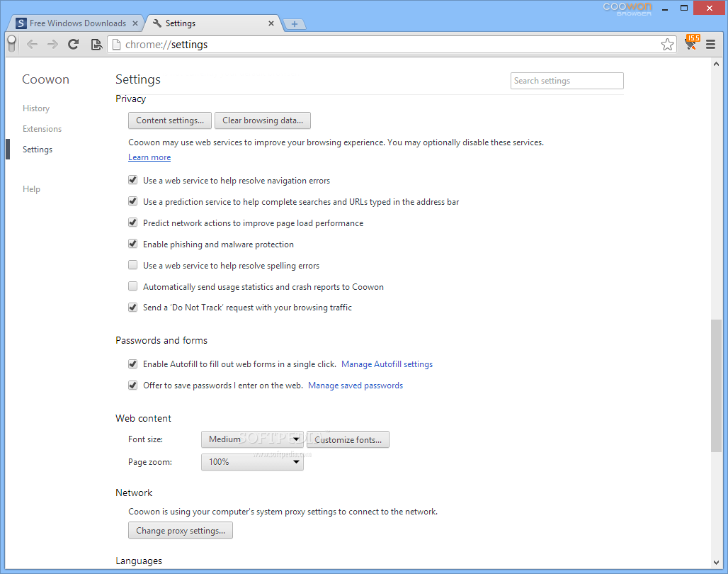Click the page icon in address bar

117,45
